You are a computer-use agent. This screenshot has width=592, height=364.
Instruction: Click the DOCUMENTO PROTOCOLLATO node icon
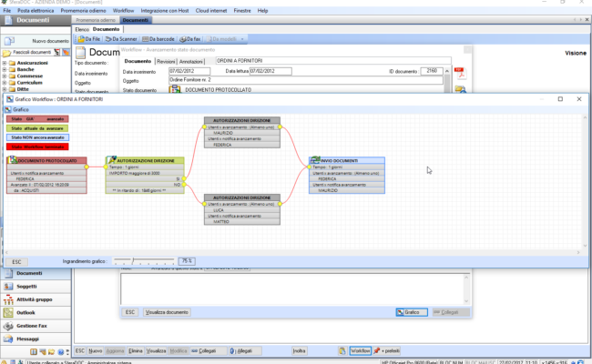(13, 160)
